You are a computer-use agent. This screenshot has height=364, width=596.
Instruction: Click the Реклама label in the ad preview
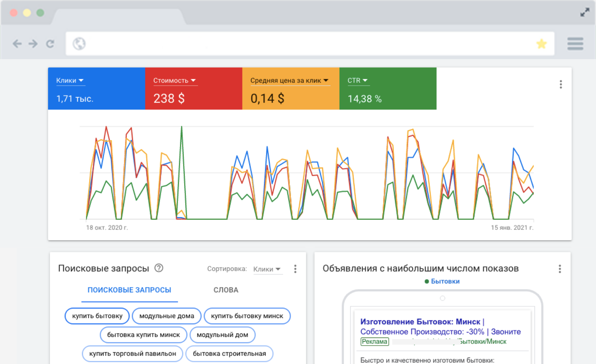coord(375,342)
